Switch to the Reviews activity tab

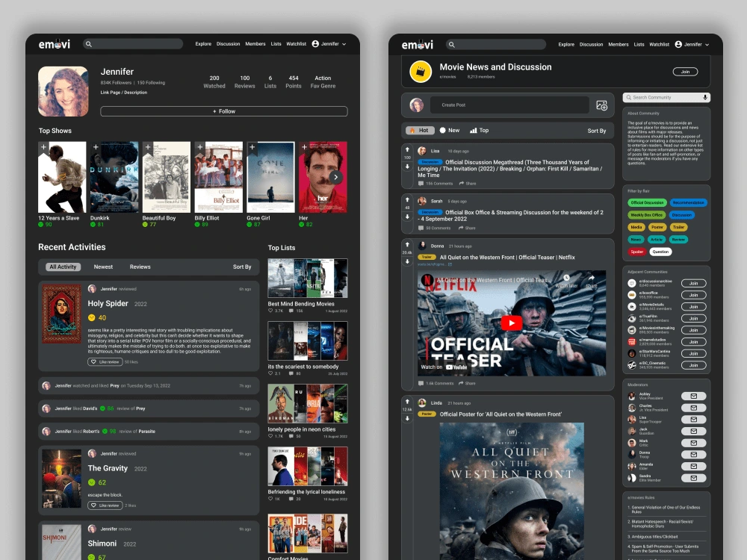[140, 267]
